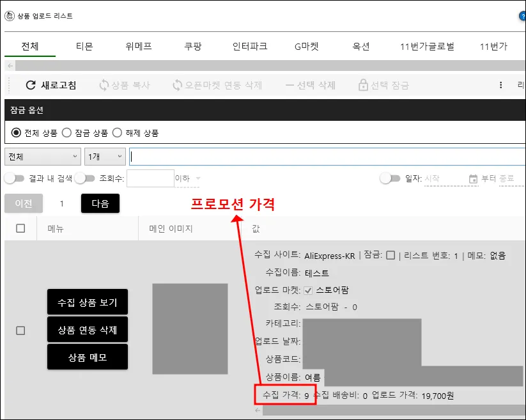Select the 전체 상품 radio button
The height and width of the screenshot is (420, 526).
click(16, 133)
